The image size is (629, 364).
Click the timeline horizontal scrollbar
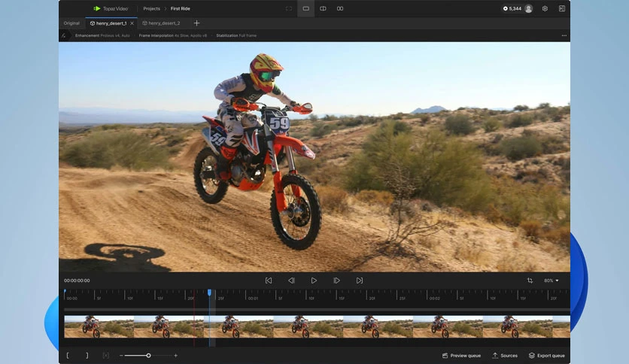click(x=317, y=310)
